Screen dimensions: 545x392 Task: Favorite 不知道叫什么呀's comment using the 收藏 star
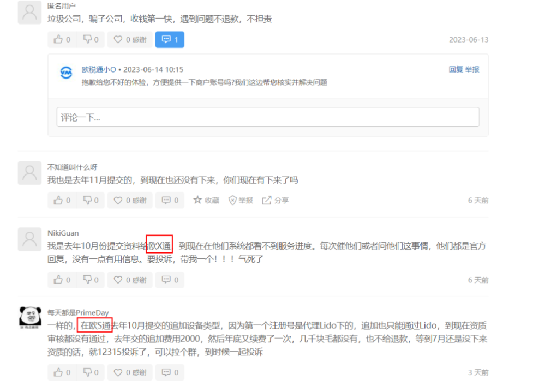206,200
